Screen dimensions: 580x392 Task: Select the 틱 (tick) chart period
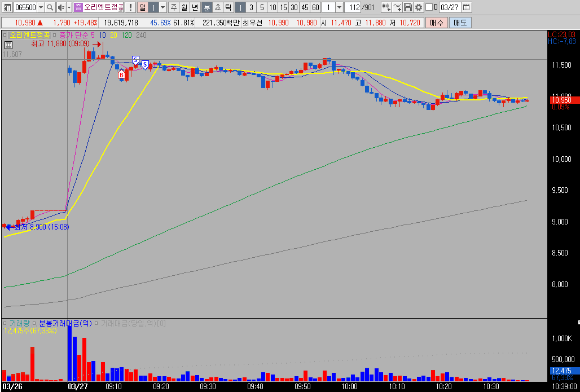click(x=229, y=7)
